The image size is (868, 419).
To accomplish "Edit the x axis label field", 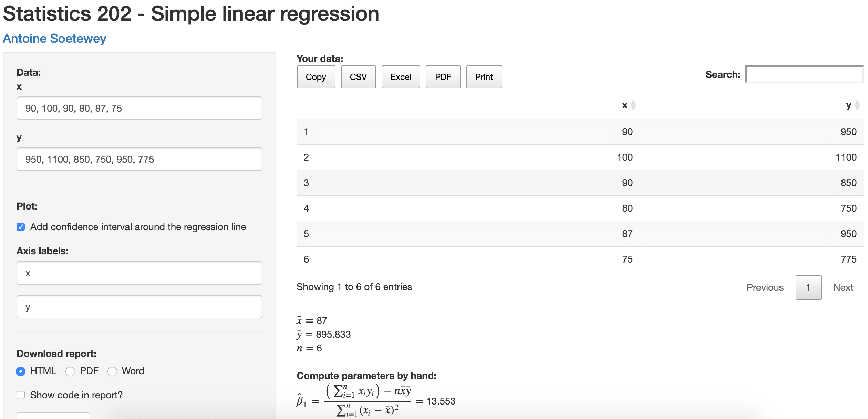I will [x=139, y=273].
